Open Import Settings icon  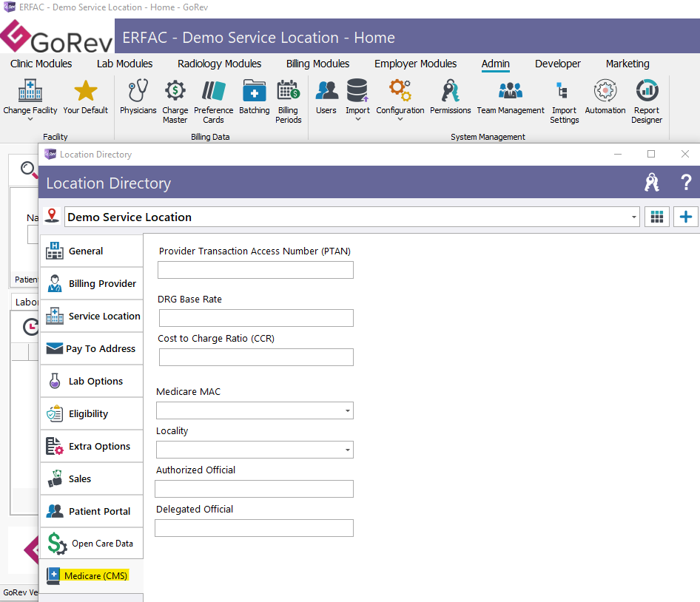coord(564,90)
